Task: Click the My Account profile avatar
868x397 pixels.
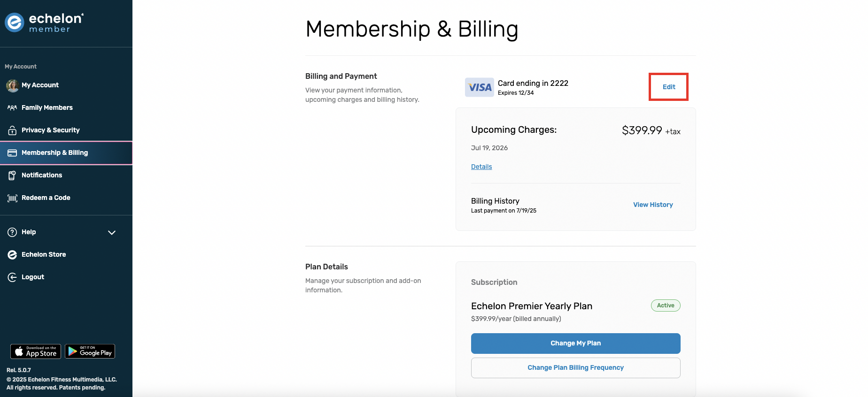Action: pos(12,85)
